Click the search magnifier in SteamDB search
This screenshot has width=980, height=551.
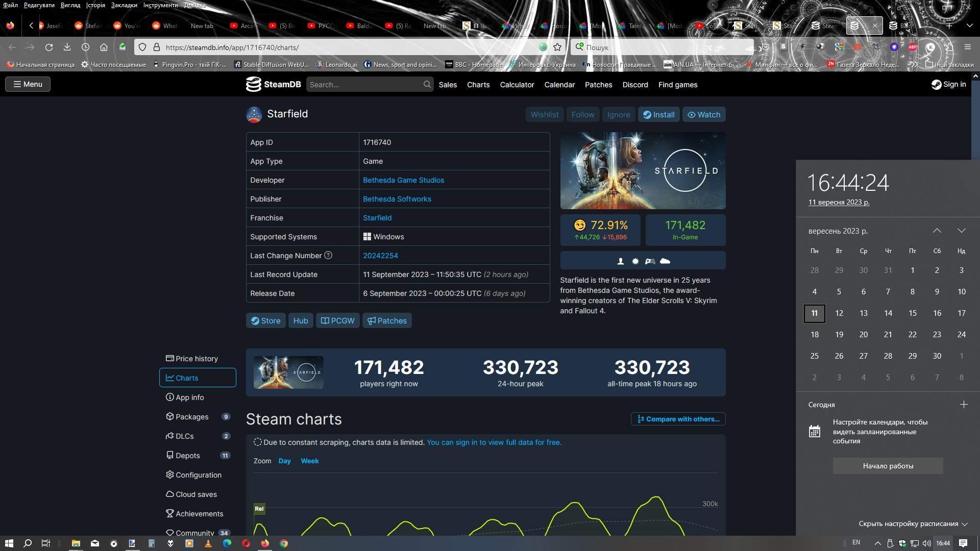pos(427,84)
